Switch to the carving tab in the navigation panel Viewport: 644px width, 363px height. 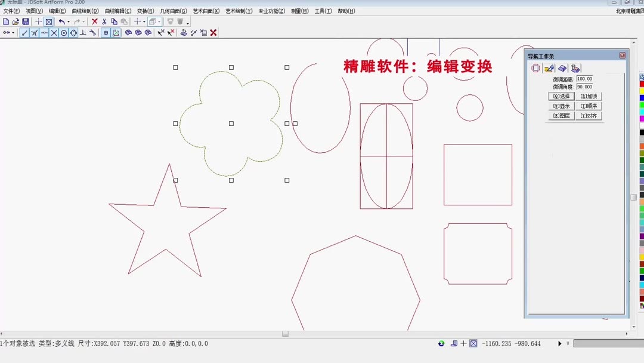(x=562, y=68)
